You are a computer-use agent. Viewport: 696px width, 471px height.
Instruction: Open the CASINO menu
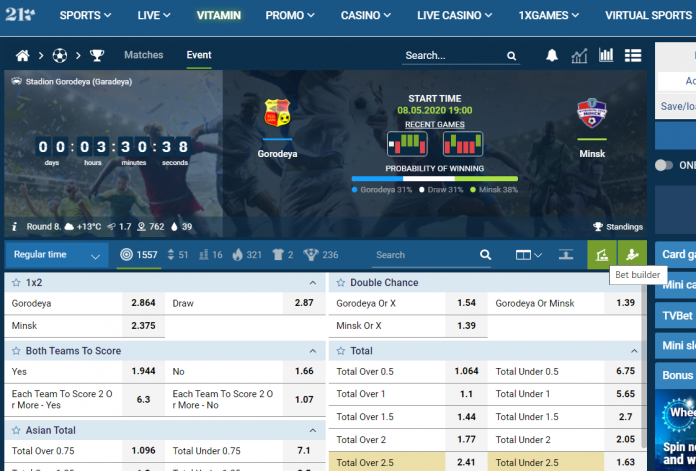pos(366,16)
